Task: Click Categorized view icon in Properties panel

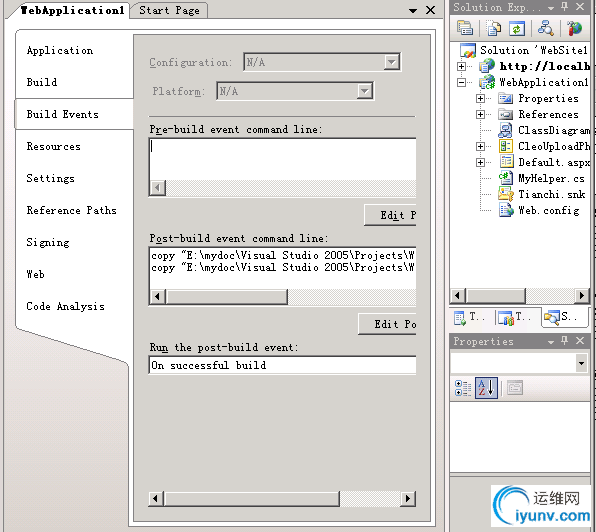Action: tap(463, 388)
